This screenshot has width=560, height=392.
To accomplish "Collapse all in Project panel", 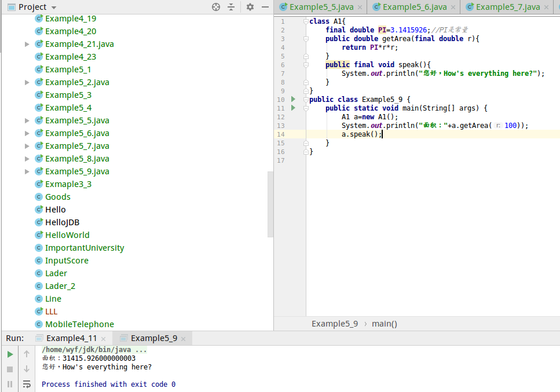I will (231, 7).
